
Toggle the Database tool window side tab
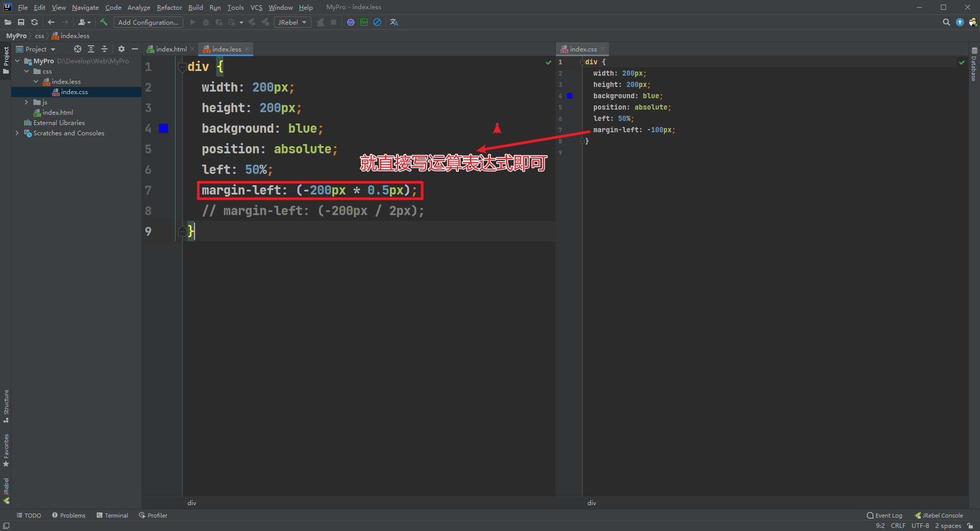click(974, 64)
